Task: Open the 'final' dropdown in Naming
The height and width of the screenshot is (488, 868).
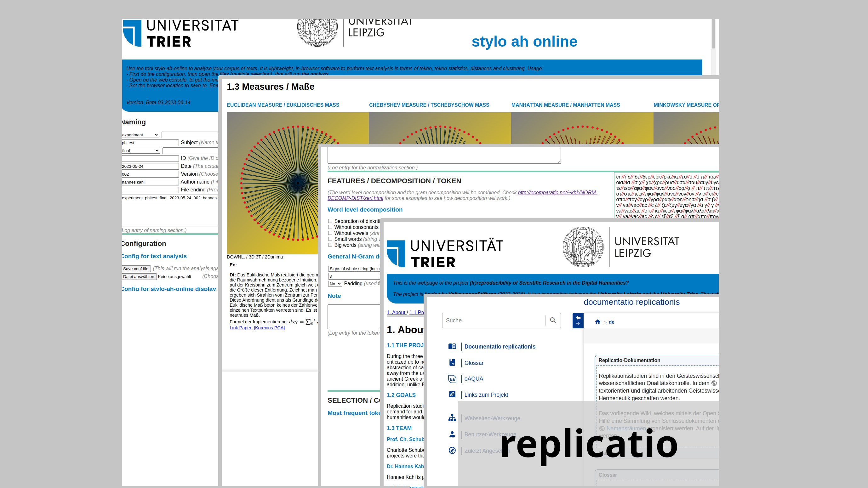Action: coord(141,151)
